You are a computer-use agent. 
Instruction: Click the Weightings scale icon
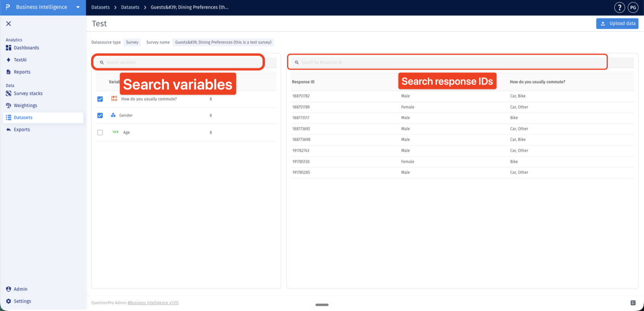(8, 105)
